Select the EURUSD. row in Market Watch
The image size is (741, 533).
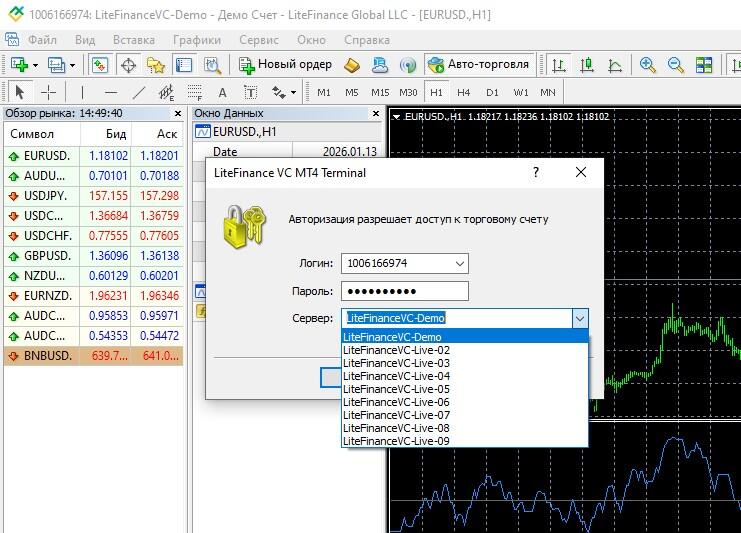coord(94,156)
